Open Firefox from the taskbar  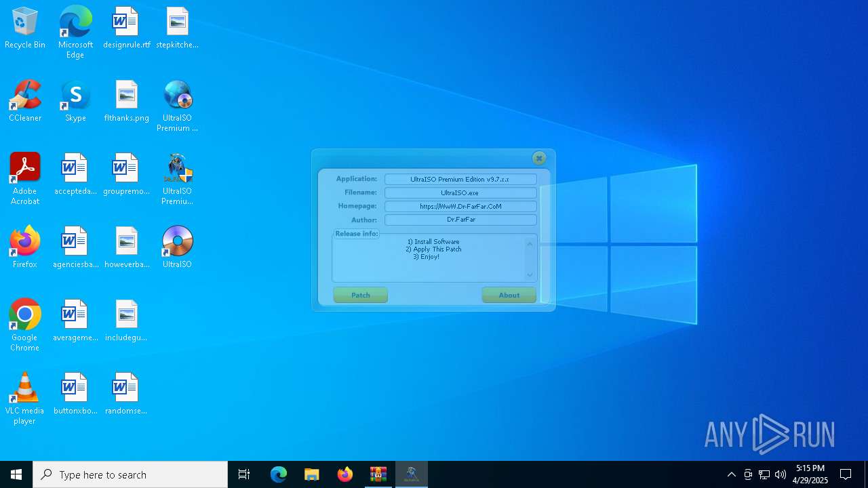pos(345,474)
